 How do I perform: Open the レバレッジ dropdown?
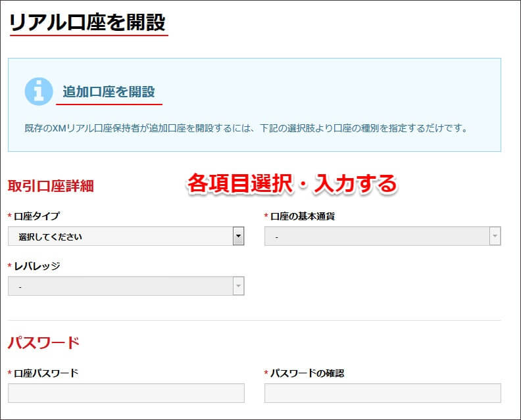point(126,286)
